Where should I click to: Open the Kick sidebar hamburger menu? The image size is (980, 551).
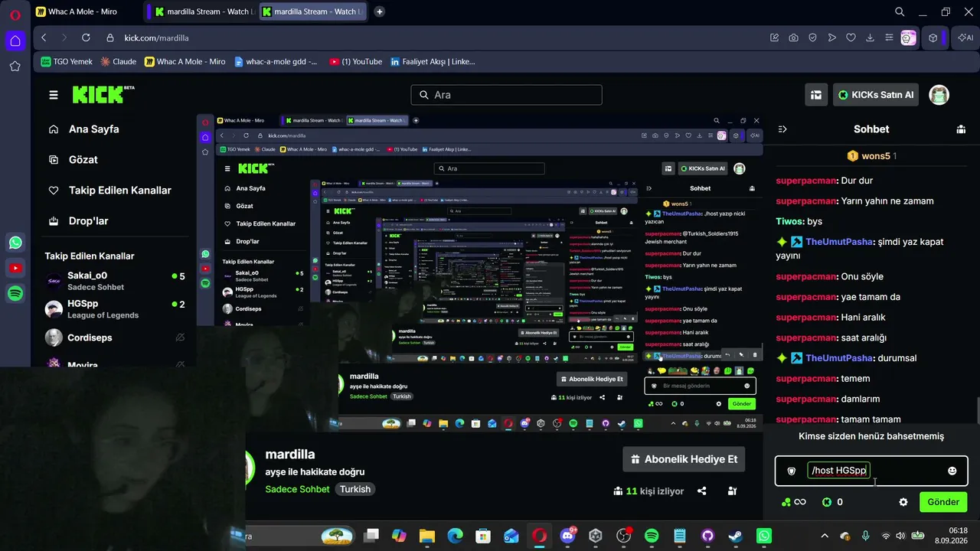[x=54, y=95]
